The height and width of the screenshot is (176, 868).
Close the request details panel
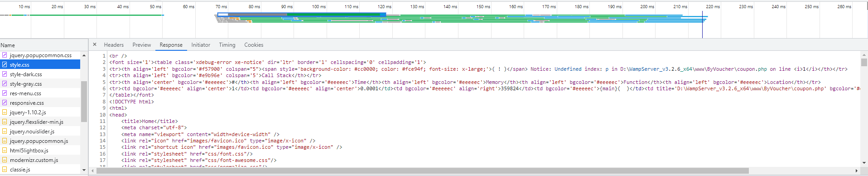(94, 44)
